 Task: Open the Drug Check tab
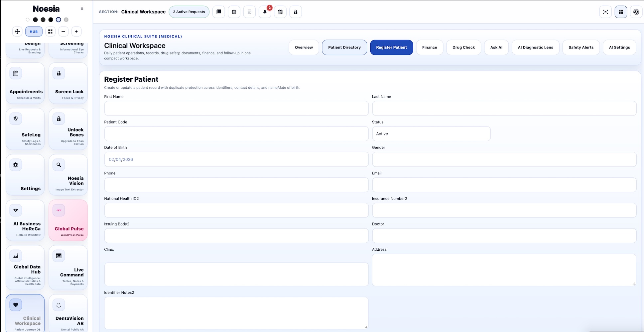[463, 47]
